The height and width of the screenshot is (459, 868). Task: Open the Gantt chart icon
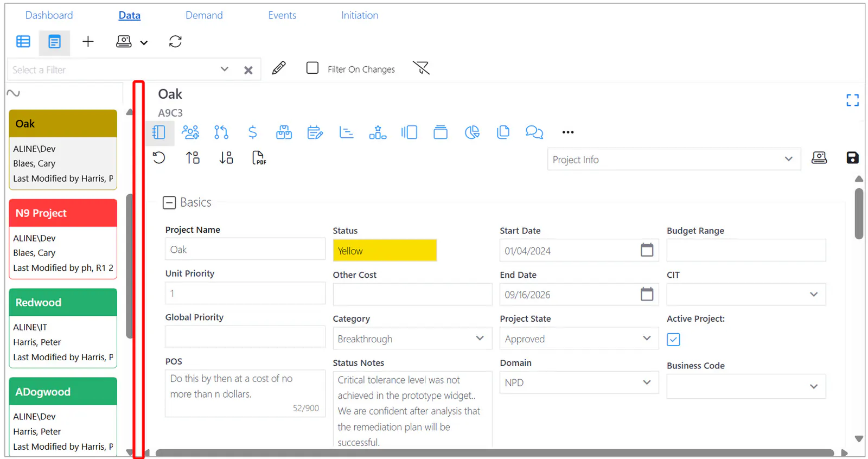point(346,132)
